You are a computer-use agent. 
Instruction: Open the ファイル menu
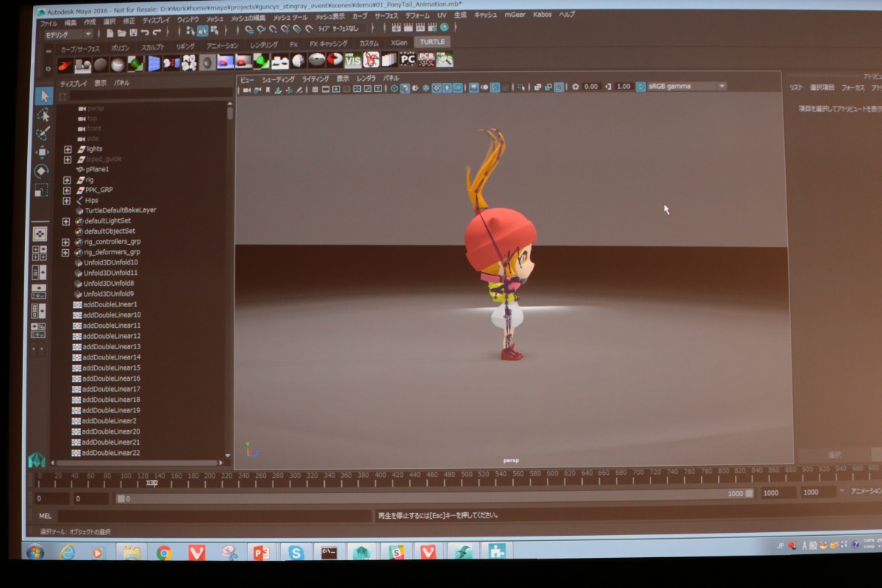(48, 23)
